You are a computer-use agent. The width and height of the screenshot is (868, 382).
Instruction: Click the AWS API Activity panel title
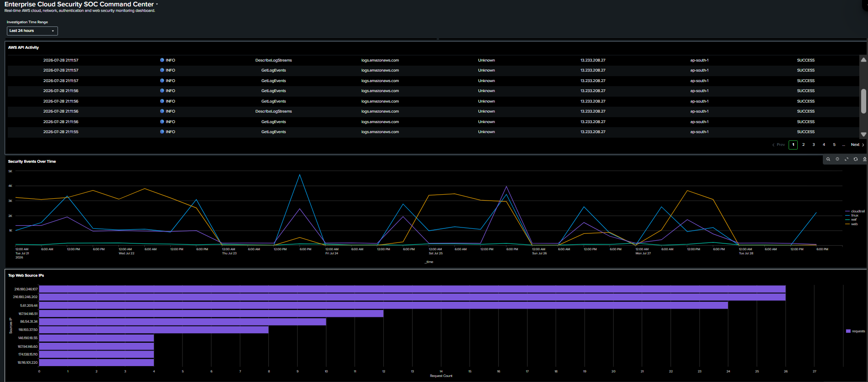tap(23, 47)
